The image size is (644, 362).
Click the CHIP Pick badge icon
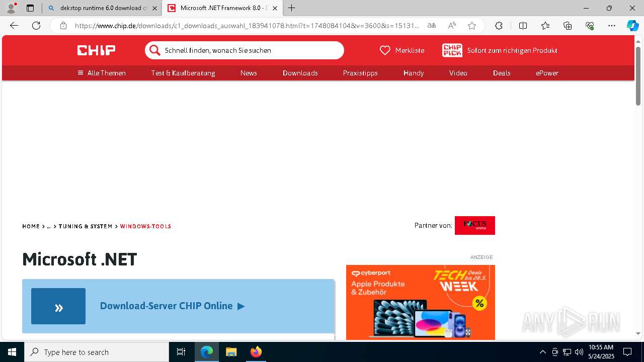pyautogui.click(x=452, y=50)
